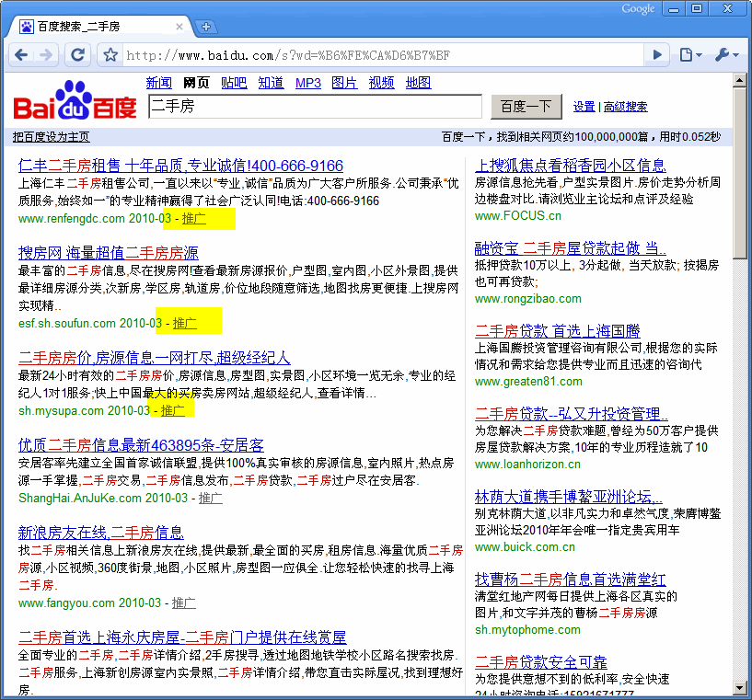
Task: Switch to the 图片 search category
Action: pyautogui.click(x=344, y=83)
